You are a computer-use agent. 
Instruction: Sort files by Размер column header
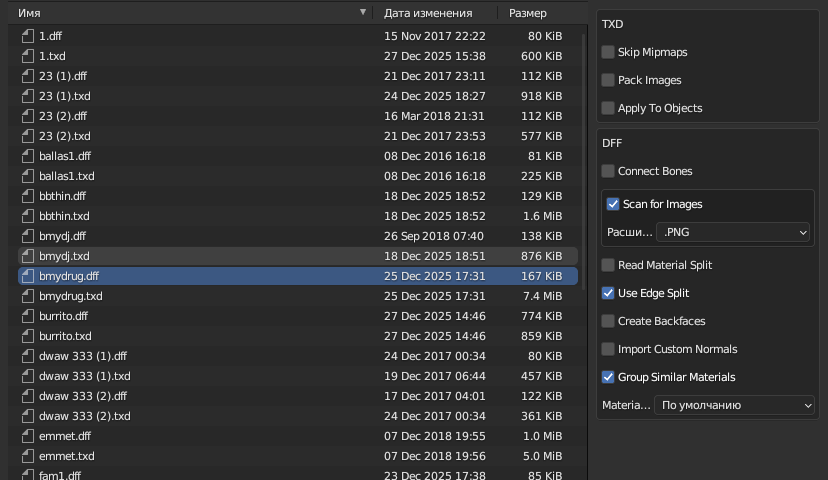[528, 13]
